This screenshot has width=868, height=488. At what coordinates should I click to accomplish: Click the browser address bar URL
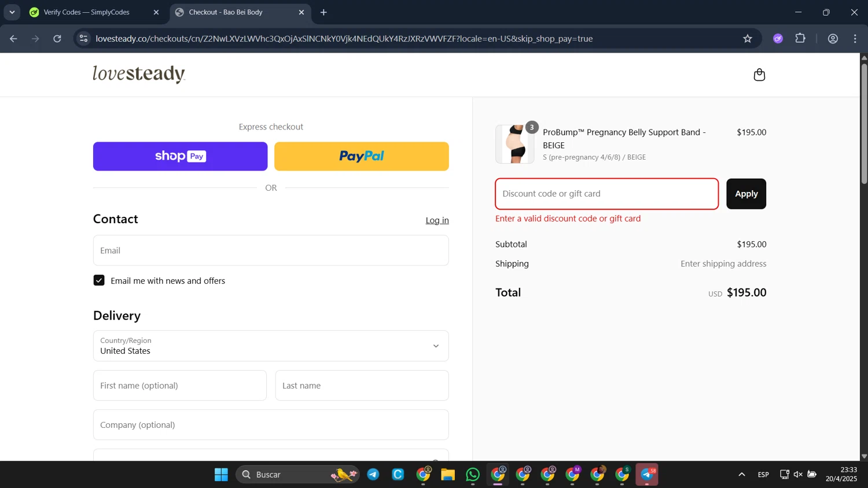(344, 39)
